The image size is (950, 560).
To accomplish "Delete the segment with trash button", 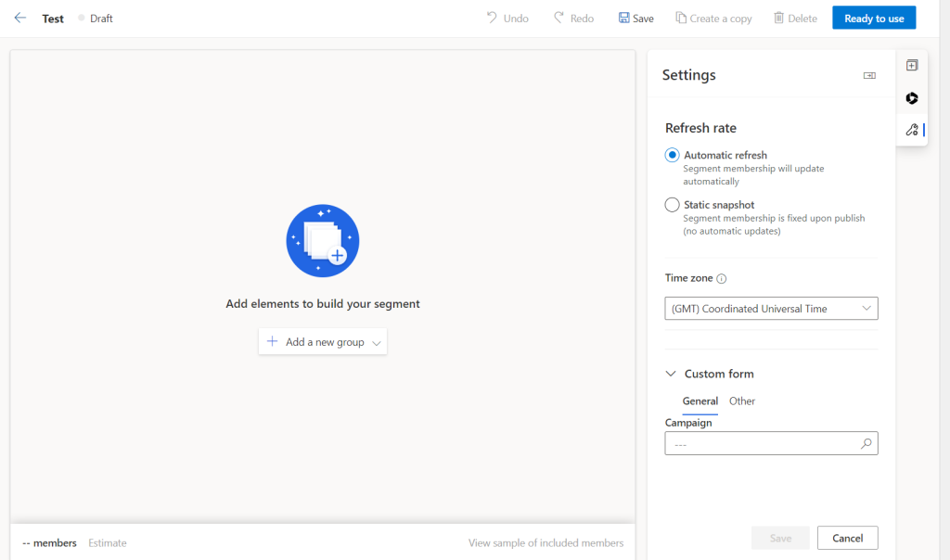I will [795, 19].
